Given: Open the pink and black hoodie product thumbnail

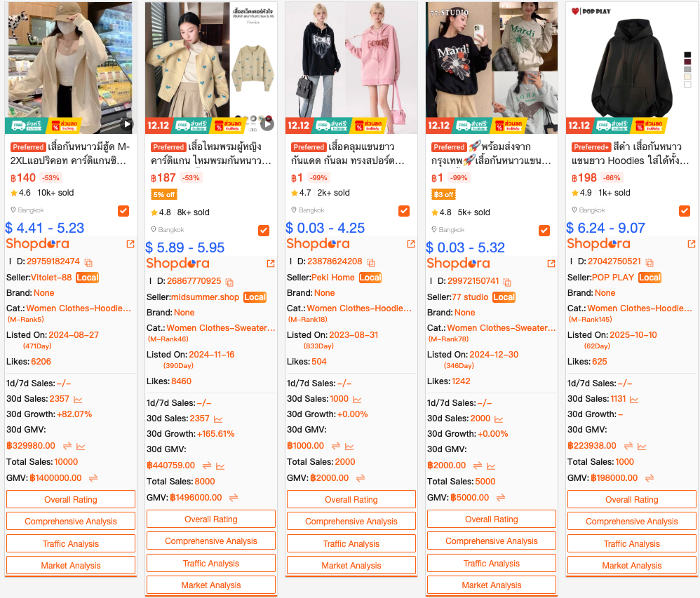Looking at the screenshot, I should [x=351, y=68].
